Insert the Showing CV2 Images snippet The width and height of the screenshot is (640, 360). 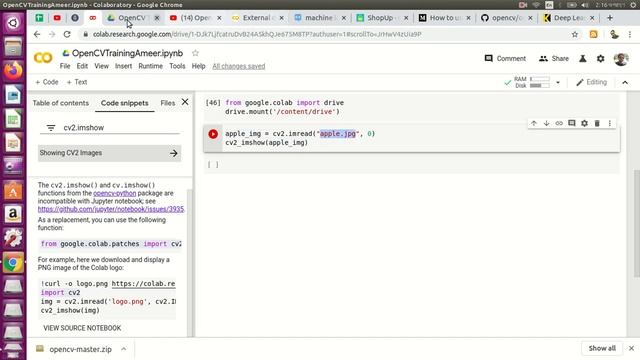point(173,153)
